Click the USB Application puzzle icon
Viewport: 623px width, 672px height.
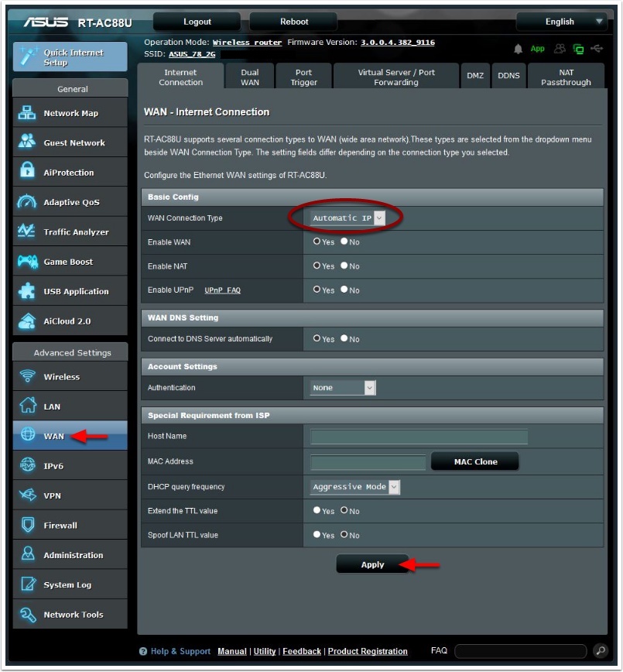(x=28, y=291)
